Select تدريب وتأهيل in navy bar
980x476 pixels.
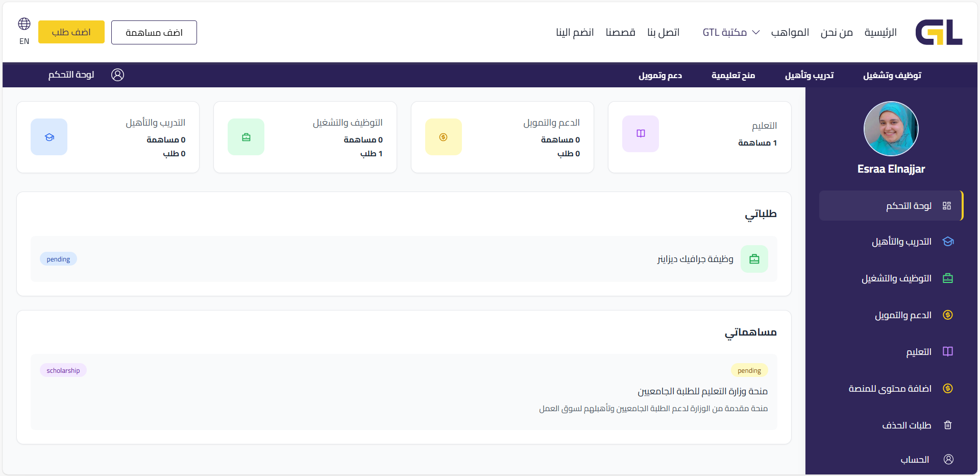pos(810,76)
